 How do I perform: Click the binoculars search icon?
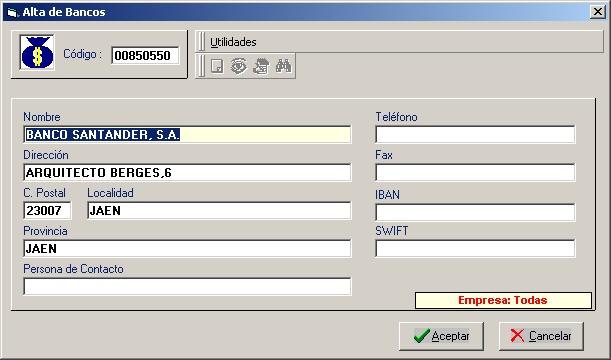tap(283, 66)
